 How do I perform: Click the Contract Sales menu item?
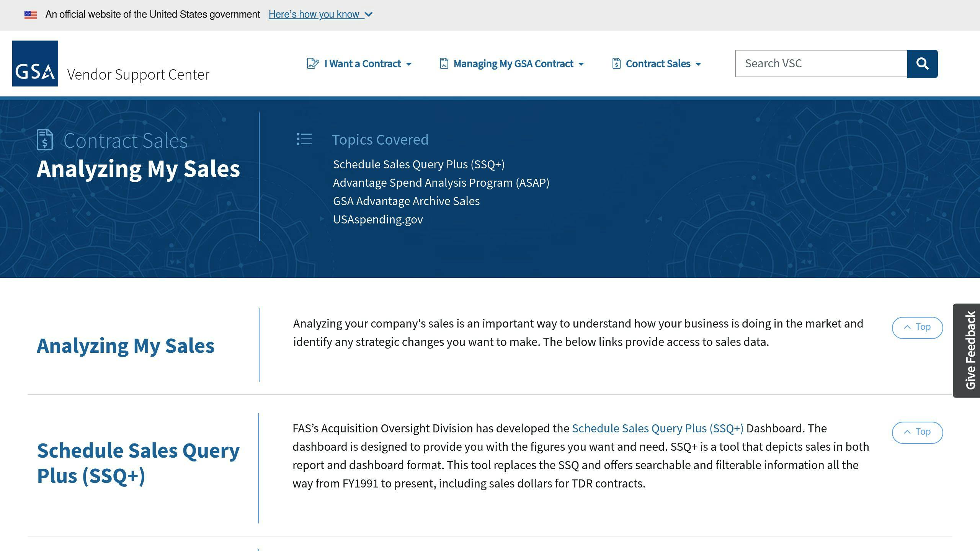pyautogui.click(x=656, y=63)
